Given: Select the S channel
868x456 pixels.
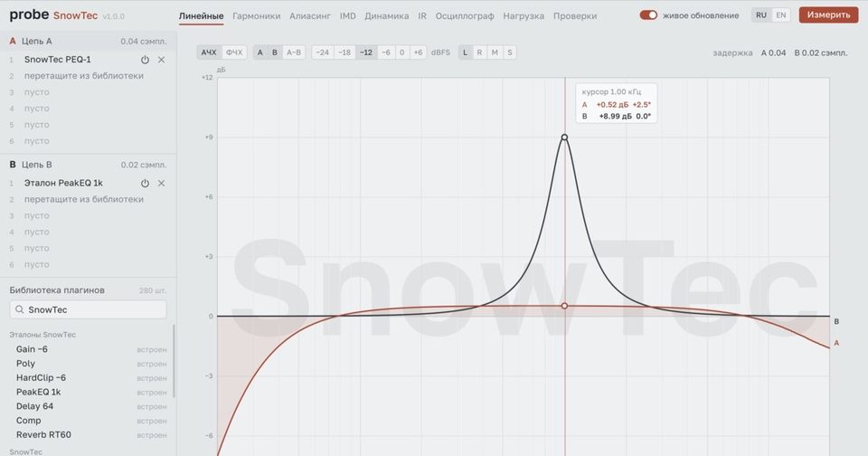Looking at the screenshot, I should (510, 52).
